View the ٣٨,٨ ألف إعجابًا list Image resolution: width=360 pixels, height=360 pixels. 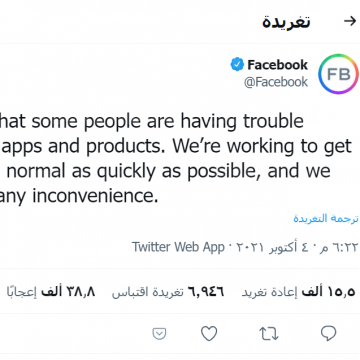(x=51, y=292)
